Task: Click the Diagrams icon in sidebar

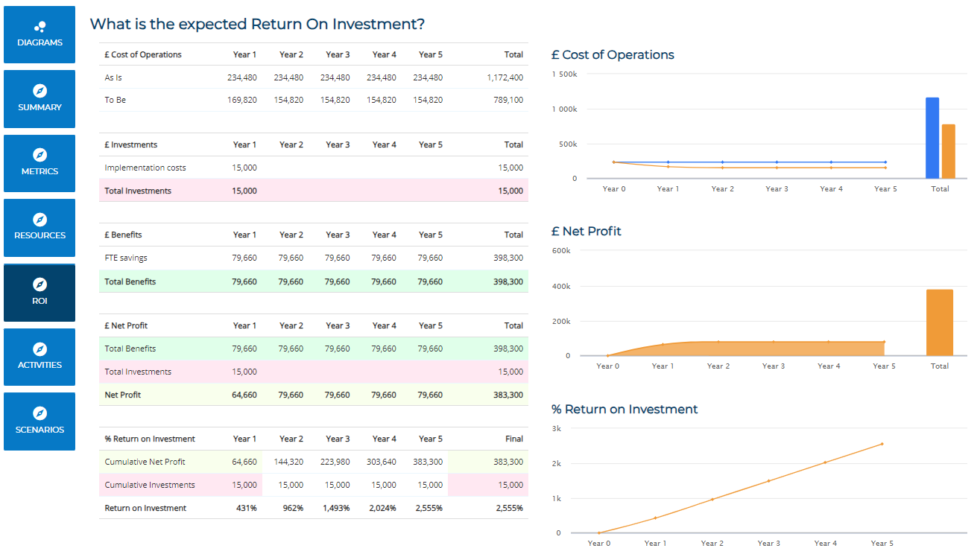Action: 40,27
